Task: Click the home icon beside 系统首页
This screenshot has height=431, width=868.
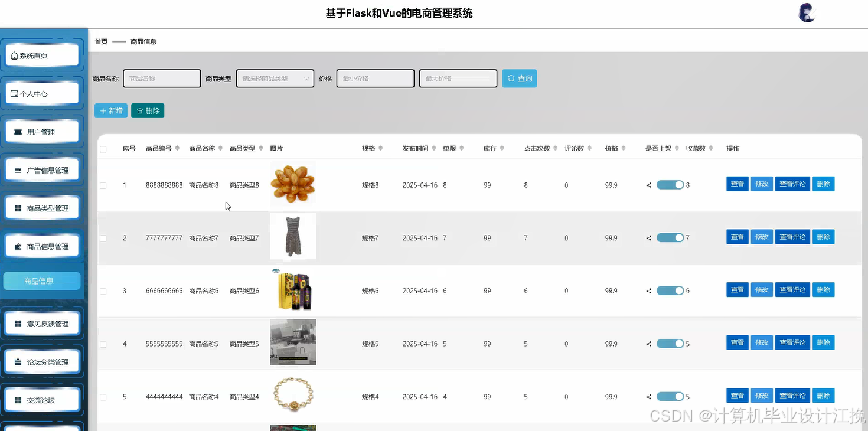Action: 15,55
